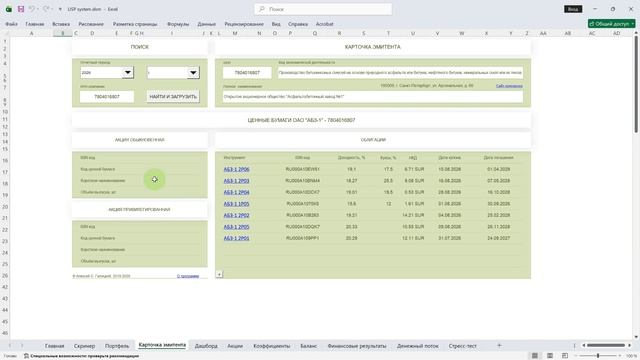Switch to Normal view icon in status bar
This screenshot has width=640, height=360.
535,356
